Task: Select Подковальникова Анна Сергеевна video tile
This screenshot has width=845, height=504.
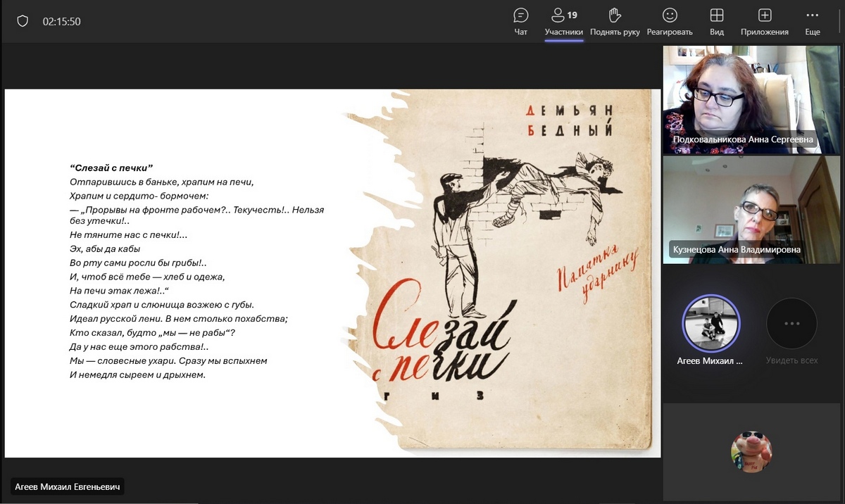Action: [751, 99]
